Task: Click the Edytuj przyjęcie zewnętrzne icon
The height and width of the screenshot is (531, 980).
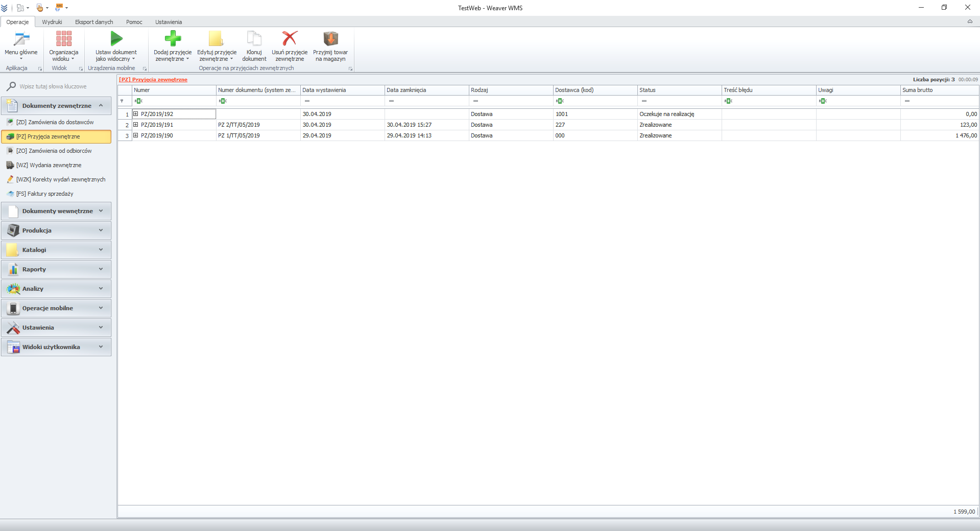Action: point(217,39)
